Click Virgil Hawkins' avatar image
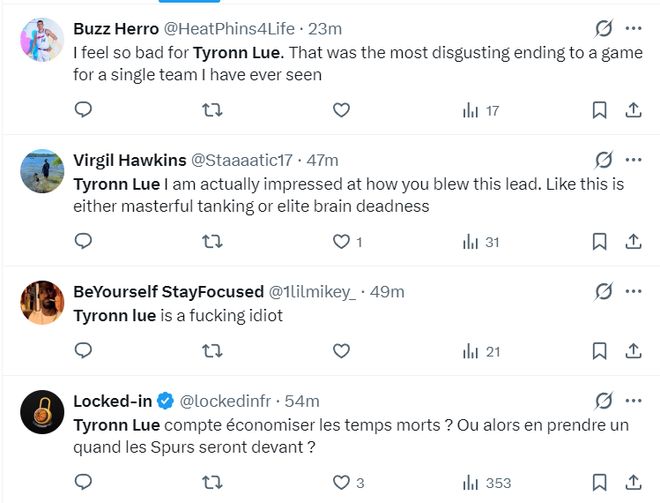The width and height of the screenshot is (660, 503). tap(42, 172)
